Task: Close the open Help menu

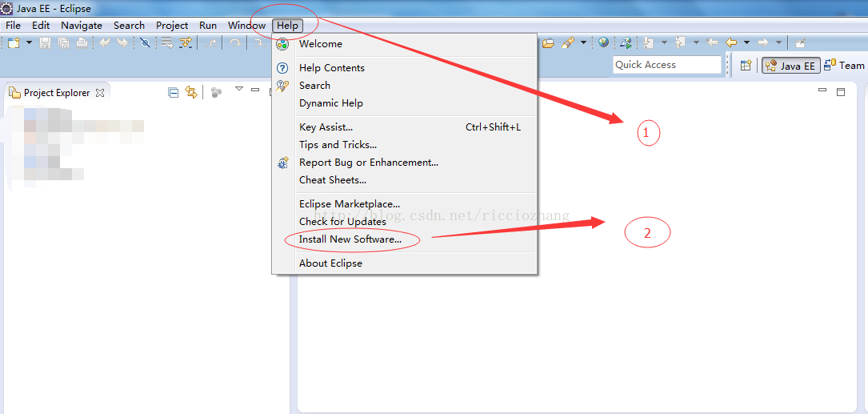Action: click(288, 25)
